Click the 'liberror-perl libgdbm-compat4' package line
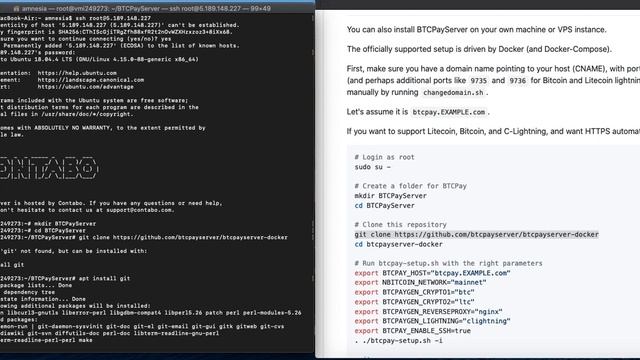Viewport: 640px width, 360px height. 151,313
